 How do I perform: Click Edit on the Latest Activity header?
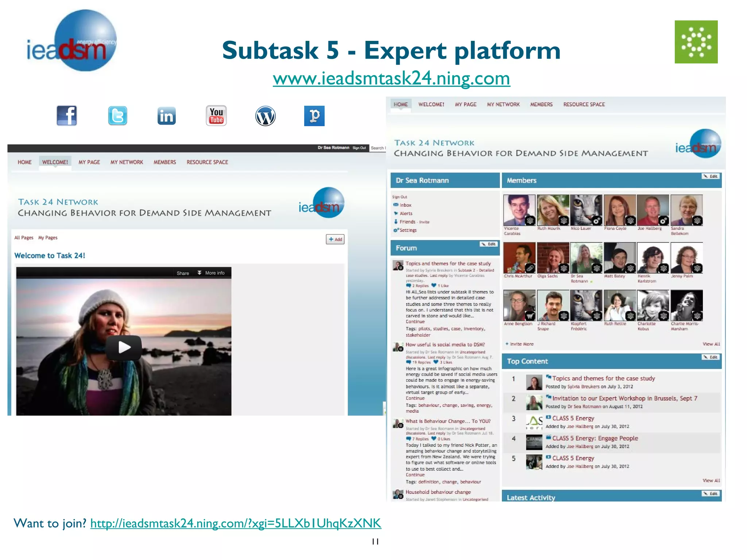point(711,494)
